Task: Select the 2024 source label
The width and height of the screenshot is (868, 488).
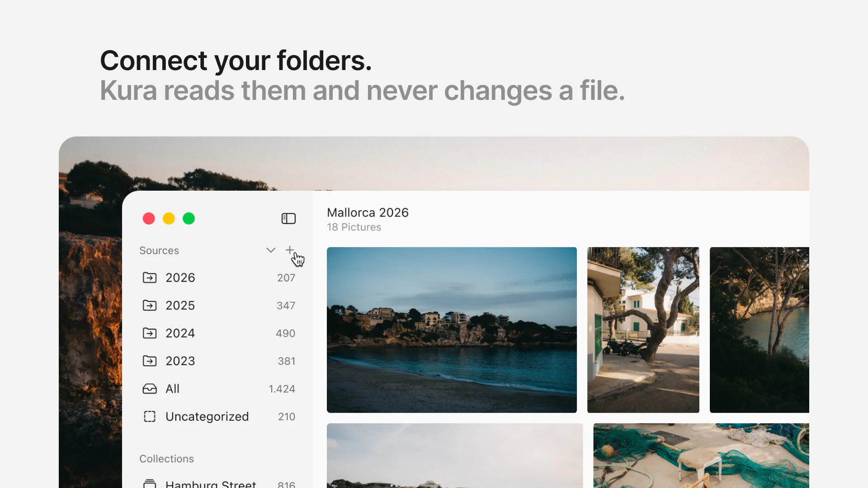Action: click(x=180, y=333)
